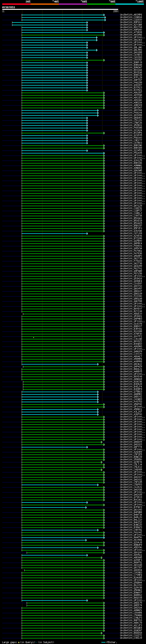Click hit label UniRef100_Q2H4F3

(131, 560)
